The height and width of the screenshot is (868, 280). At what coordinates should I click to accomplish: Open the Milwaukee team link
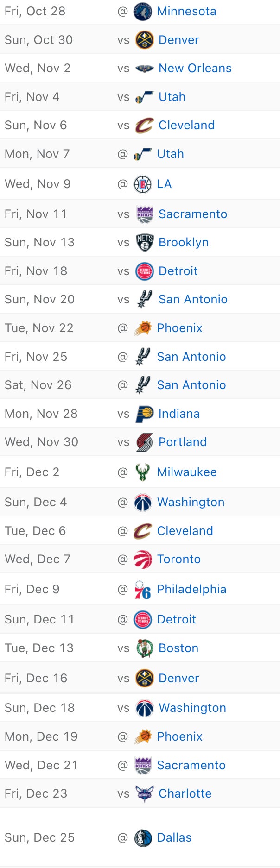click(187, 472)
